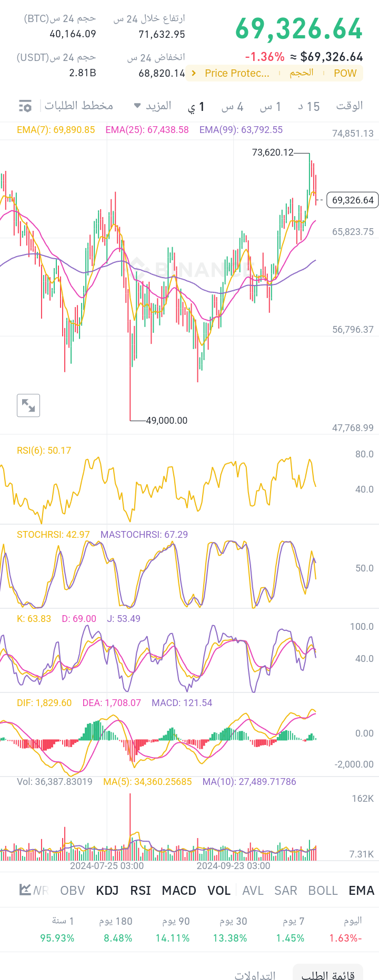
Task: Tap today's change -1.63%
Action: coord(345,938)
